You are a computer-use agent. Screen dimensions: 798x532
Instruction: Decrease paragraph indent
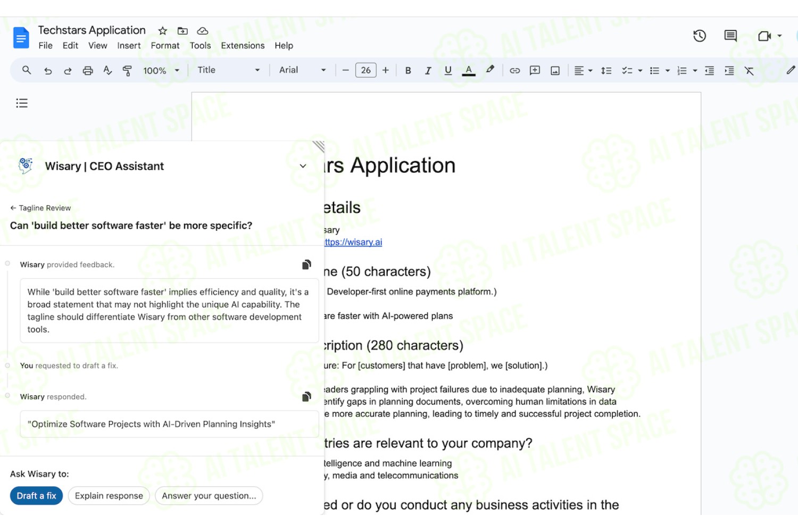click(709, 70)
